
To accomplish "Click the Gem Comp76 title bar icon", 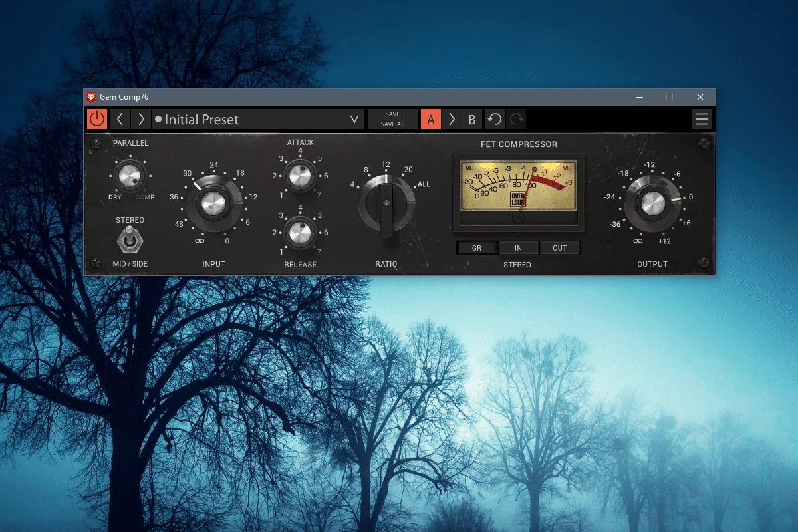I will click(x=92, y=97).
